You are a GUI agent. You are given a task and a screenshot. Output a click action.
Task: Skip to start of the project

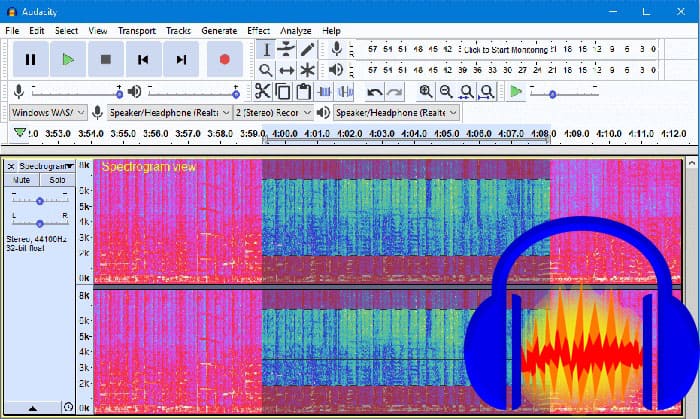pos(143,59)
